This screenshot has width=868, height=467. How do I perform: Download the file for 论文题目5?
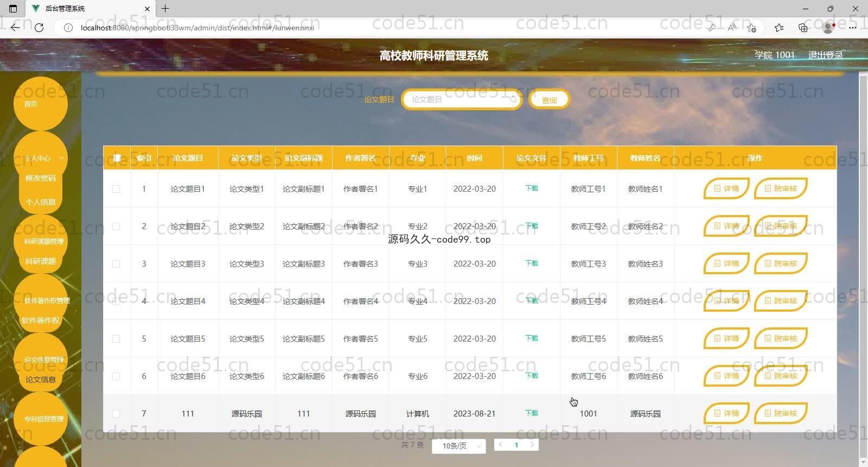coord(532,338)
